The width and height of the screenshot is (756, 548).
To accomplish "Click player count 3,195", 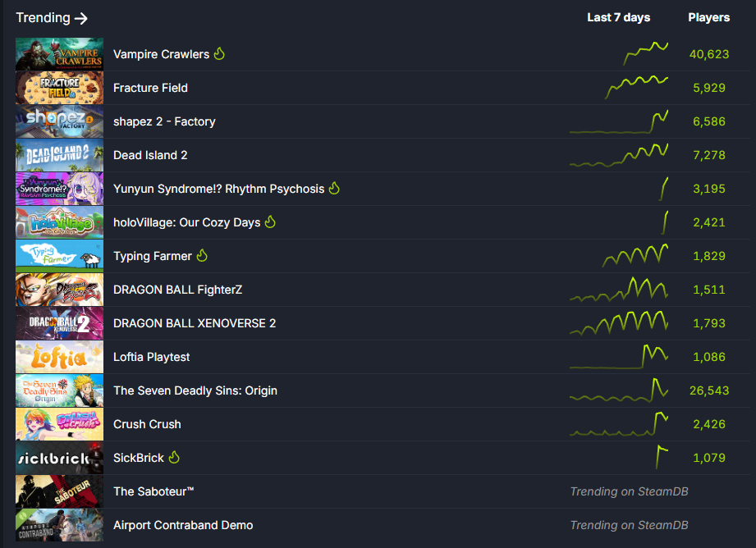I will coord(709,189).
